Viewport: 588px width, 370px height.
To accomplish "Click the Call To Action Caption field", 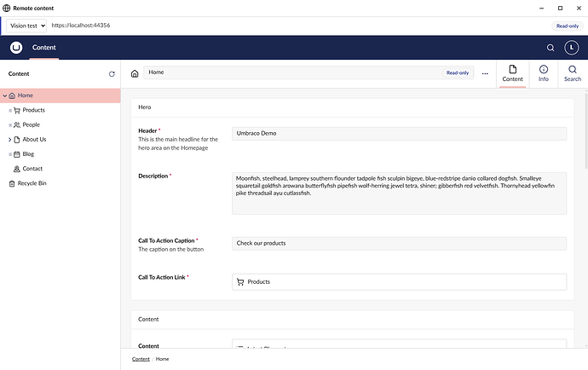I will [x=399, y=244].
